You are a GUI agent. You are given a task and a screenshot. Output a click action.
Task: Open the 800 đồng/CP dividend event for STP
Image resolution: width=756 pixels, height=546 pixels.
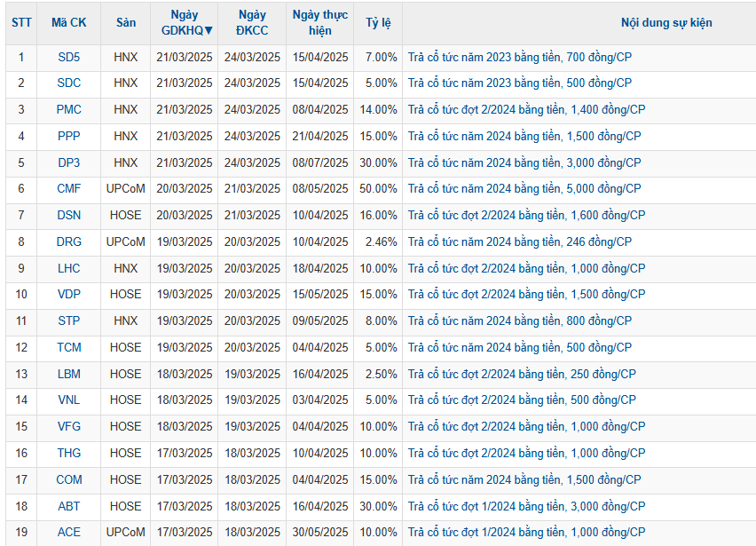click(520, 321)
